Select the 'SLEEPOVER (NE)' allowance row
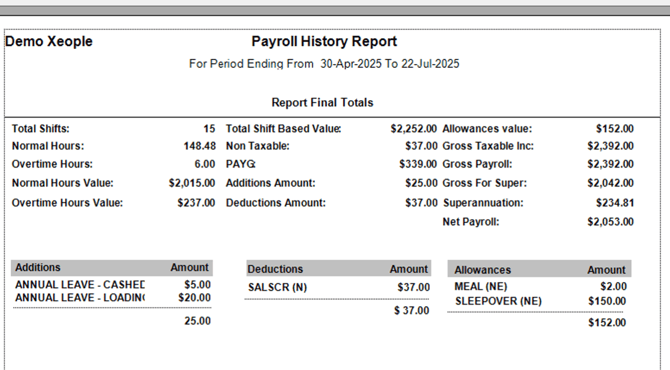Image resolution: width=670 pixels, height=370 pixels. click(x=498, y=301)
